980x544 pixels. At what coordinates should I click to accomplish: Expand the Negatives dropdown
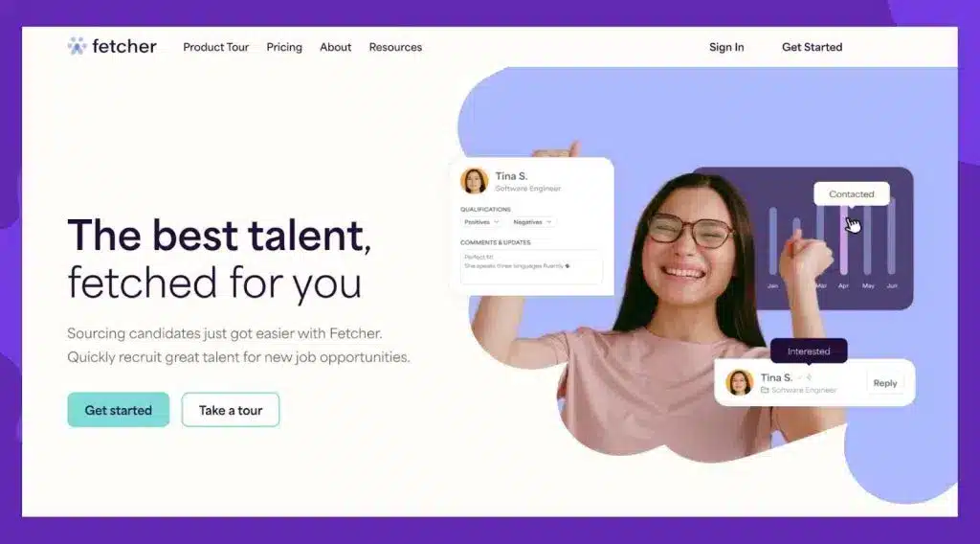click(532, 222)
